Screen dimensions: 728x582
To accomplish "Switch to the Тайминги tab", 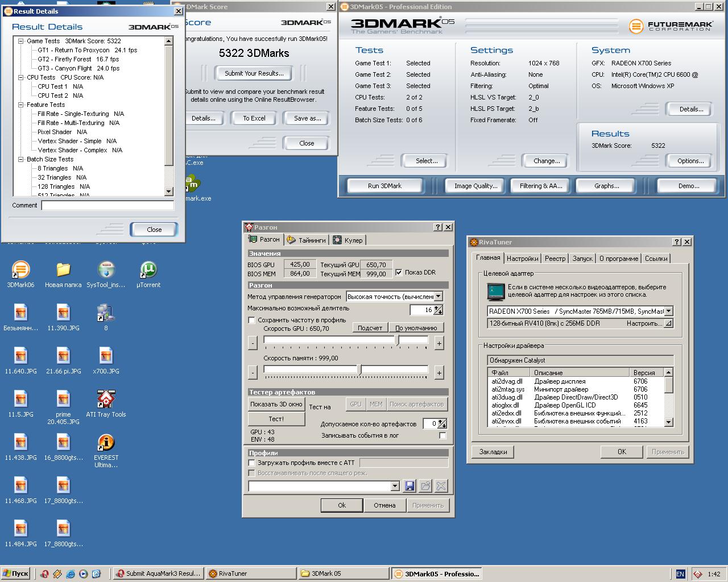I will (307, 240).
